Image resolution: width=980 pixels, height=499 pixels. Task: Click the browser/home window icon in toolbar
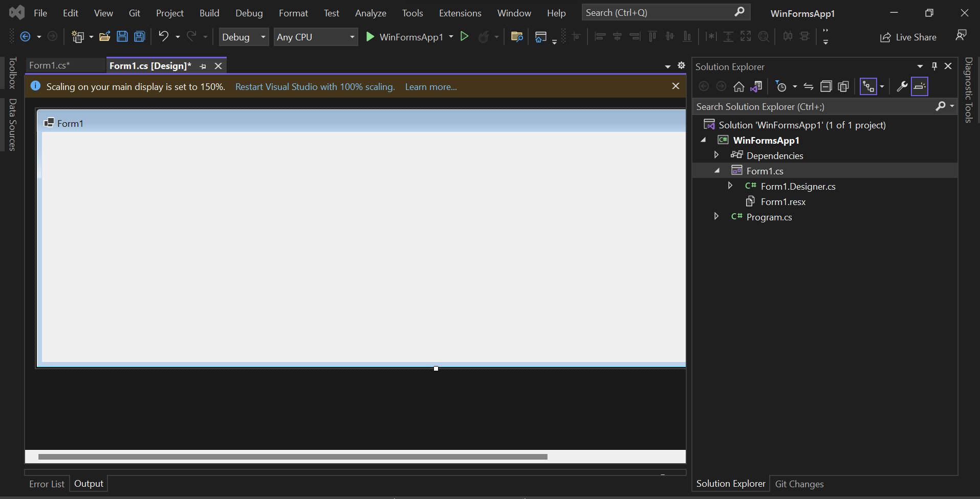coord(541,37)
